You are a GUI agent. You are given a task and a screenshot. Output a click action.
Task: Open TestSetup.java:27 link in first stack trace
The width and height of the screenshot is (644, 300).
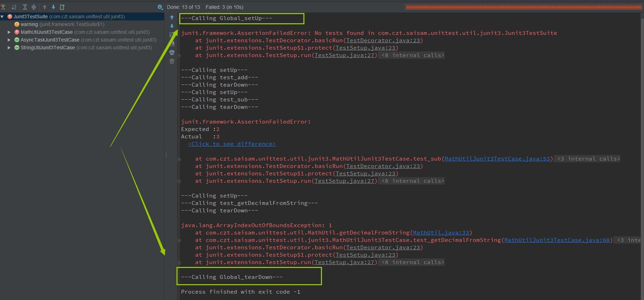[x=344, y=55]
